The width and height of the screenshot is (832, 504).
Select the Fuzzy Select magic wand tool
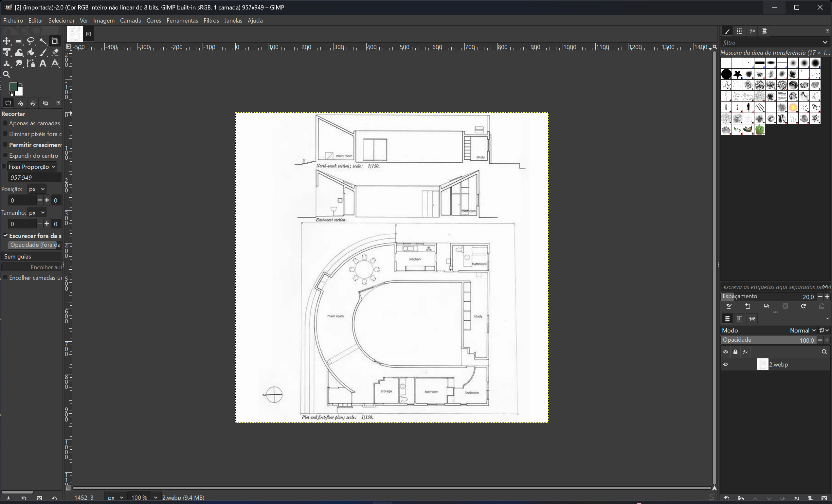(43, 41)
